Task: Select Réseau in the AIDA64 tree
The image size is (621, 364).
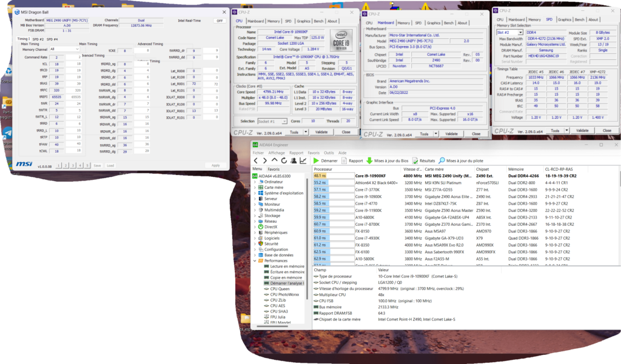Action: [270, 221]
